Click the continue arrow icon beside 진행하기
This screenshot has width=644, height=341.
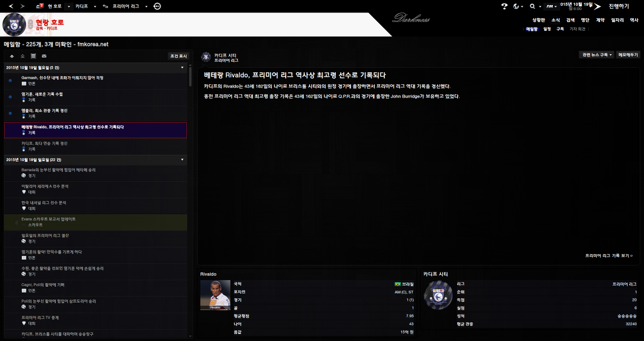597,6
